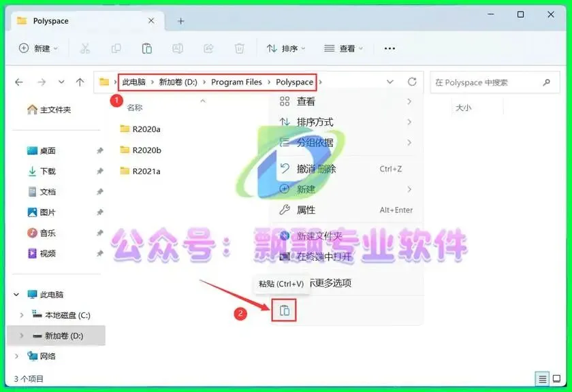Click the magnifier search icon

[x=546, y=82]
